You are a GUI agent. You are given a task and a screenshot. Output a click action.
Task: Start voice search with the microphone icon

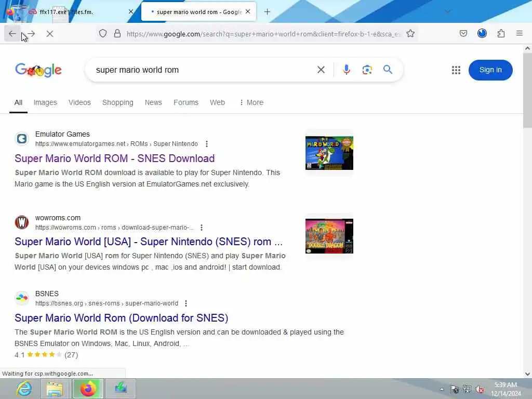click(x=347, y=70)
